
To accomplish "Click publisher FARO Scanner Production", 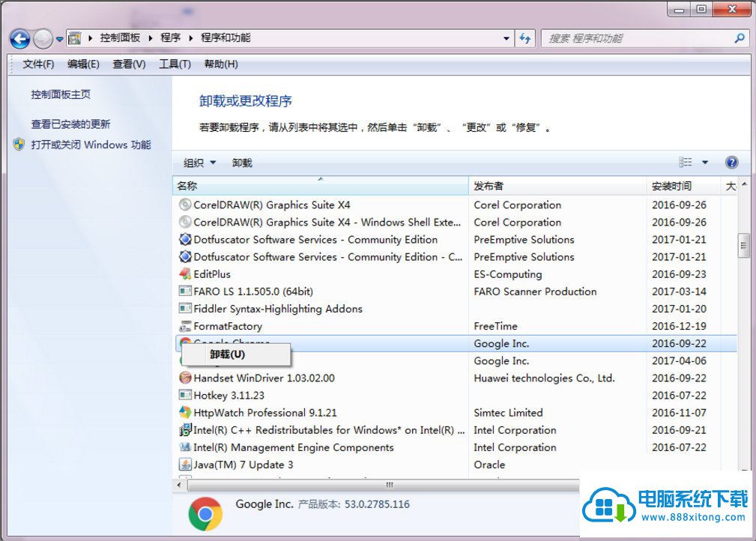I will coord(535,291).
